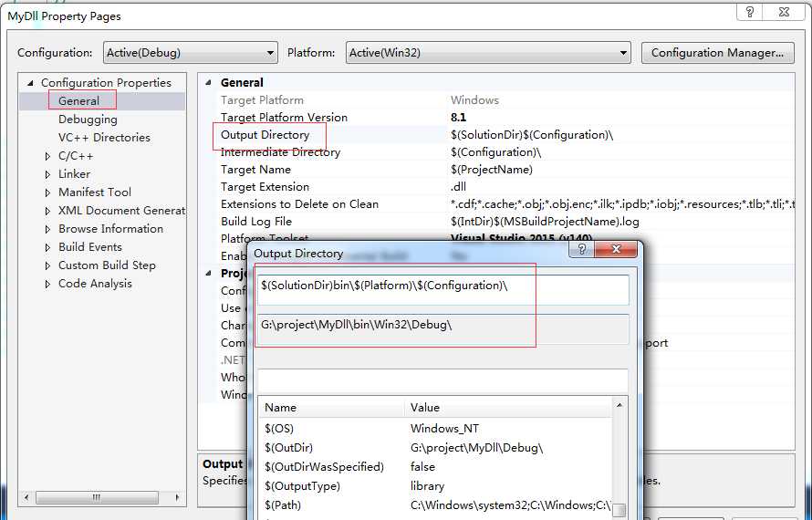Expand the Browse Information node arrow
This screenshot has height=520, width=812.
coord(47,229)
